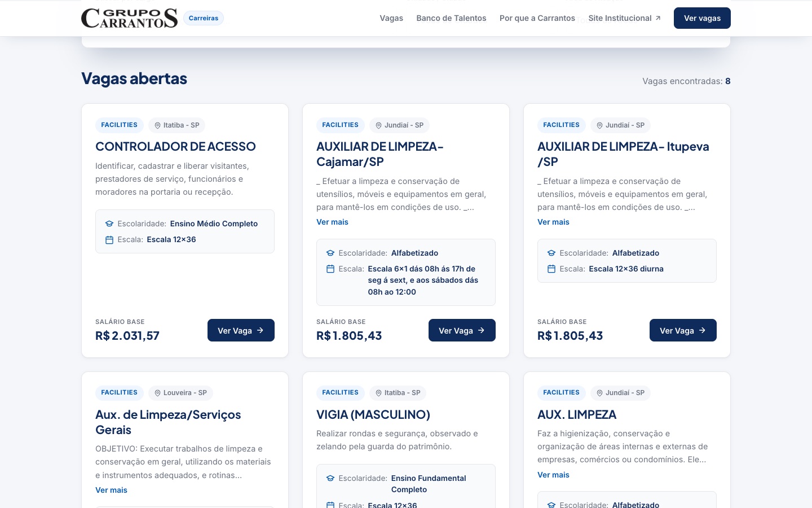Click graduation cap icon next to Ensino Fundamental Completo
The height and width of the screenshot is (508, 812).
click(x=330, y=479)
